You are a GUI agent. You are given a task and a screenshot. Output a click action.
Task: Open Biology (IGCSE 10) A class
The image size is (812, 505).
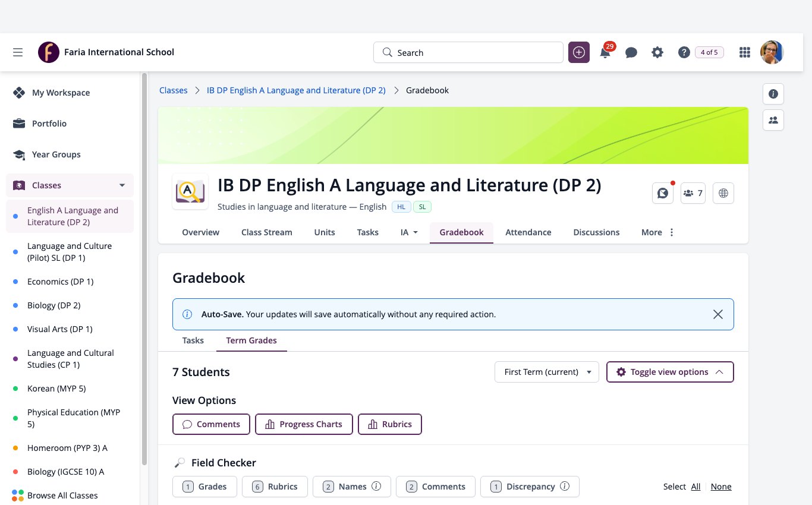pos(70,472)
